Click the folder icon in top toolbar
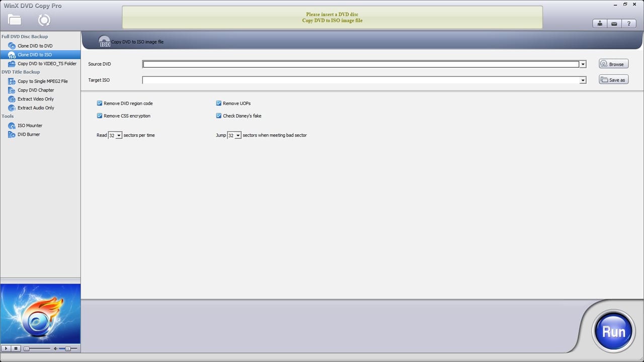The image size is (644, 362). pos(15,20)
